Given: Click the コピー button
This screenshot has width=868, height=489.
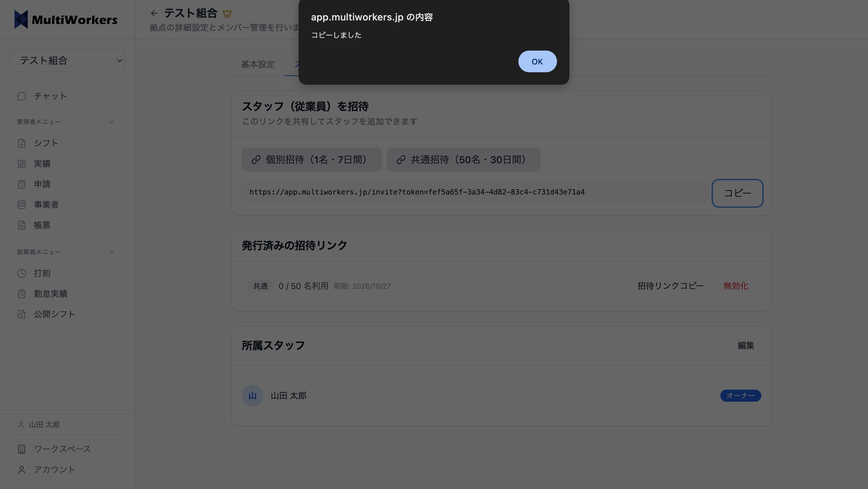Looking at the screenshot, I should click(x=737, y=193).
